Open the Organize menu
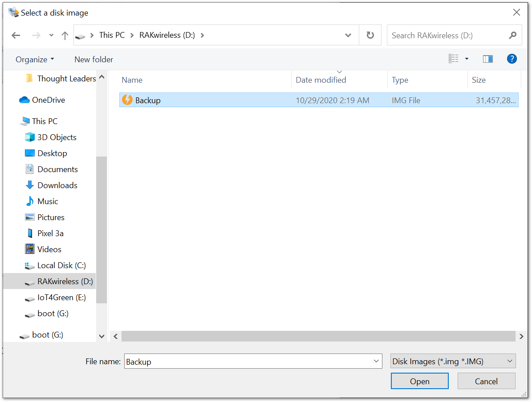The image size is (532, 402). pos(35,60)
